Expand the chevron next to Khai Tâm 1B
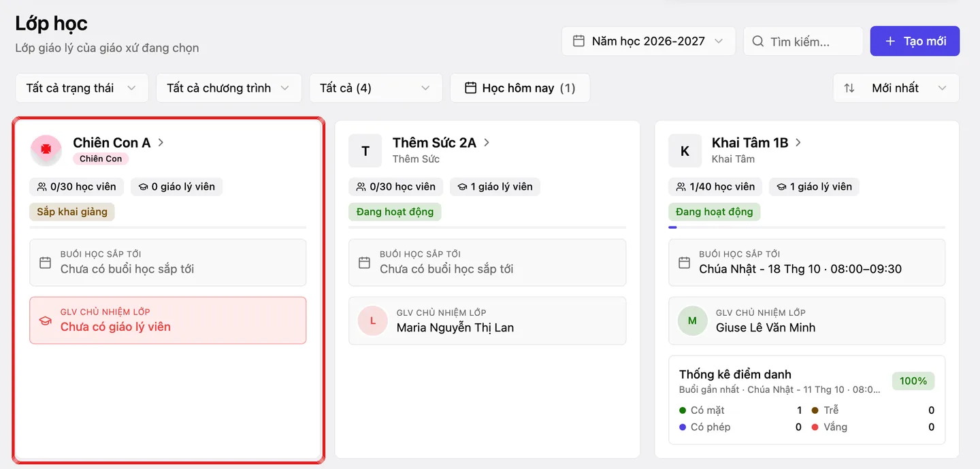The height and width of the screenshot is (469, 980). (798, 142)
